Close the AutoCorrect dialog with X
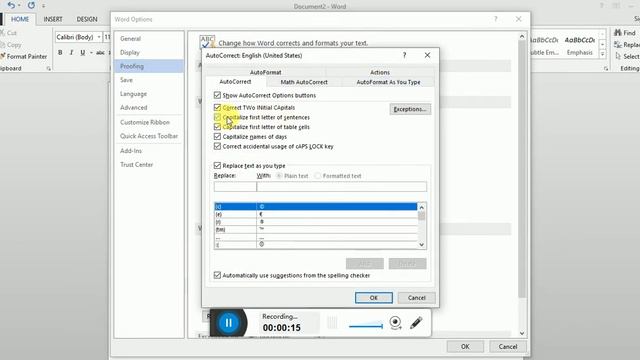This screenshot has height=360, width=640. pyautogui.click(x=427, y=55)
